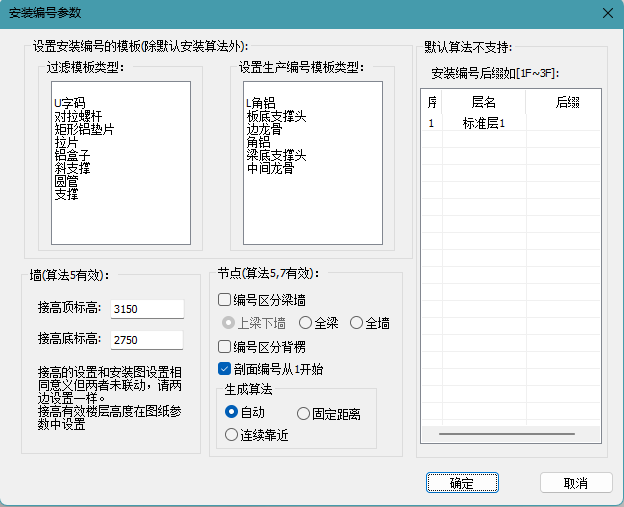Image resolution: width=624 pixels, height=507 pixels.
Task: Click the 确定 button
Action: tap(462, 483)
